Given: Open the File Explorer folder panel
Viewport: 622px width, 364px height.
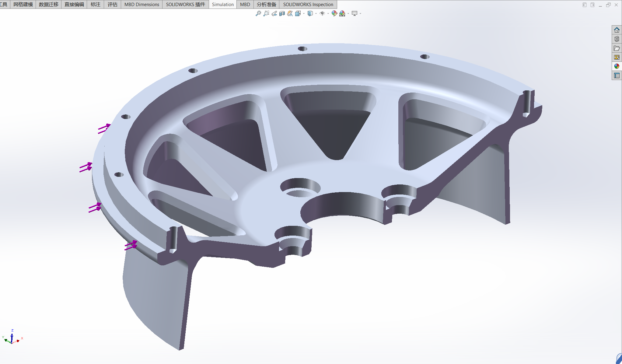Looking at the screenshot, I should (617, 48).
